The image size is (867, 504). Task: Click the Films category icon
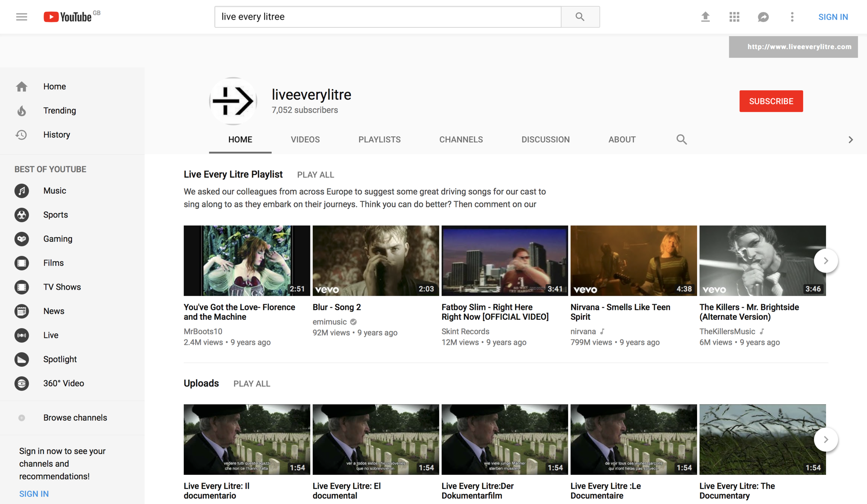[x=22, y=263]
